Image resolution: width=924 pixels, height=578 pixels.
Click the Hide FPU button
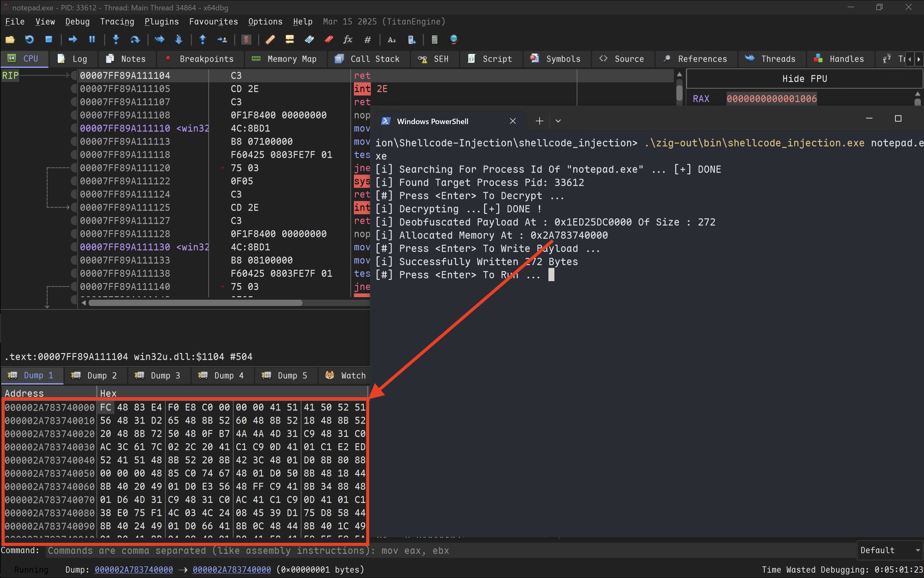pyautogui.click(x=804, y=79)
